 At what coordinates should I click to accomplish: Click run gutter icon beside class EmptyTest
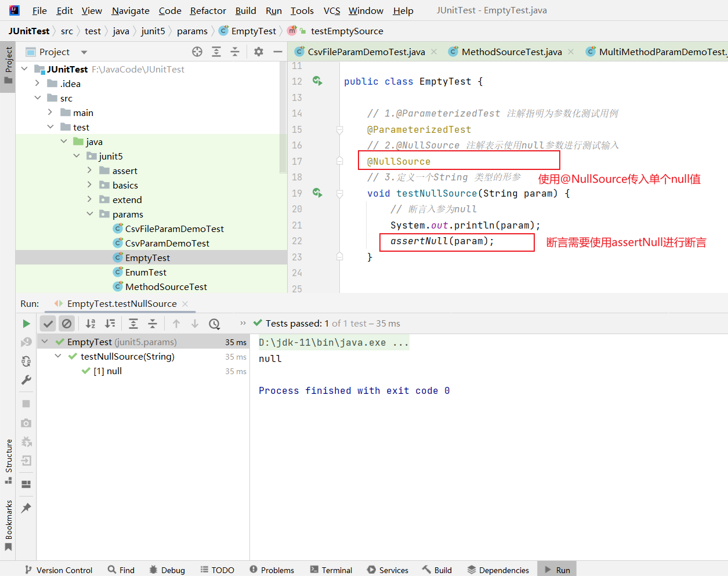click(317, 81)
